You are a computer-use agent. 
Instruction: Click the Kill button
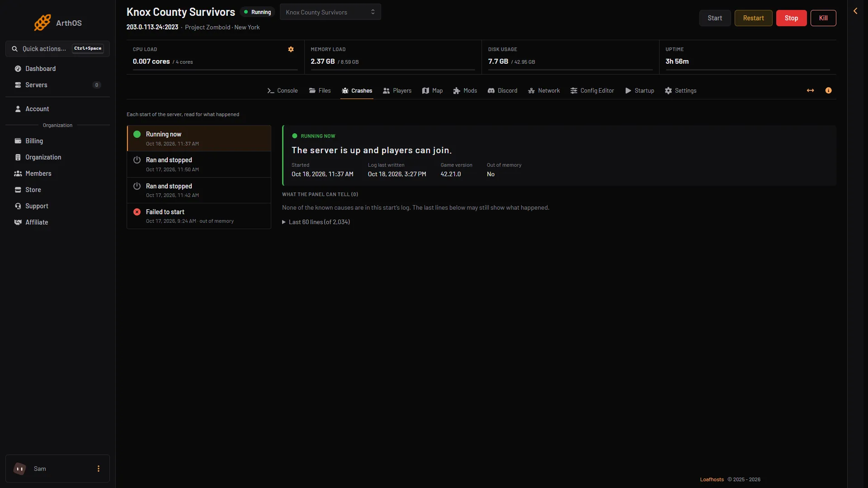point(823,18)
